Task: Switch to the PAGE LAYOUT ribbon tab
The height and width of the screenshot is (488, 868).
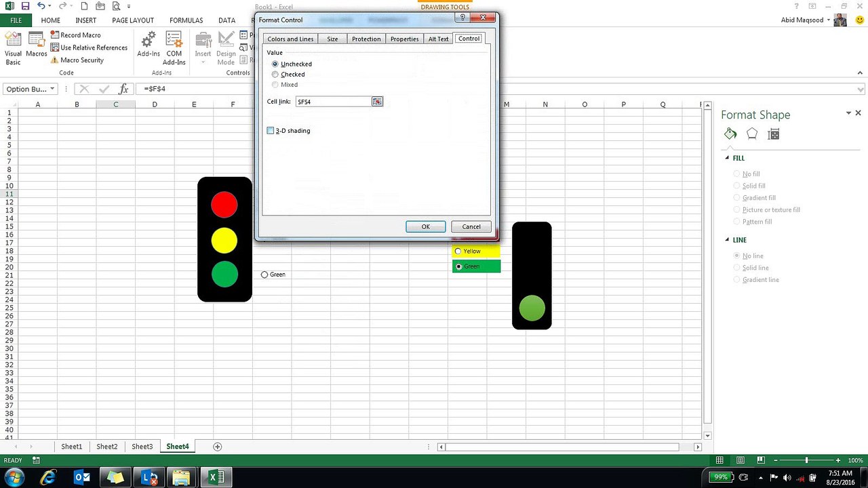Action: 133,20
